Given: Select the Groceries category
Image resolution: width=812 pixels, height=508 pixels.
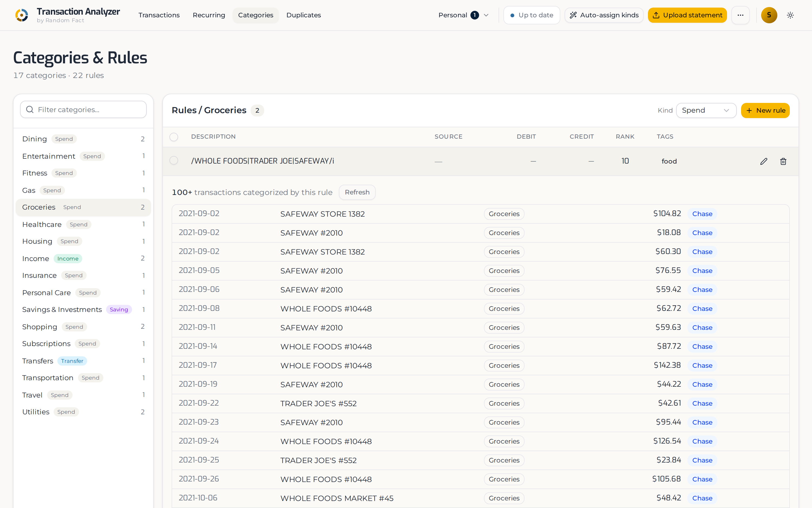Looking at the screenshot, I should tap(83, 207).
